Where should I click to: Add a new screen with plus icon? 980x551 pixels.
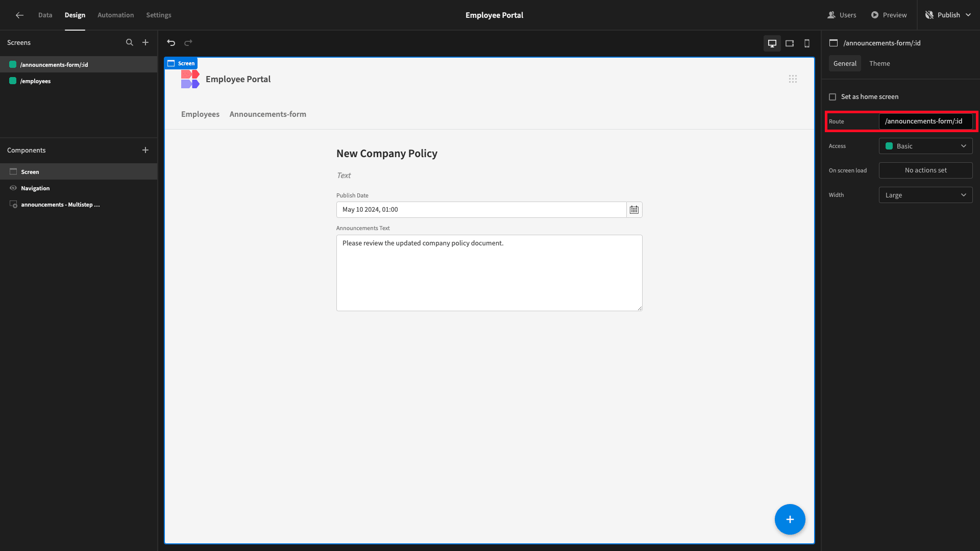coord(145,43)
